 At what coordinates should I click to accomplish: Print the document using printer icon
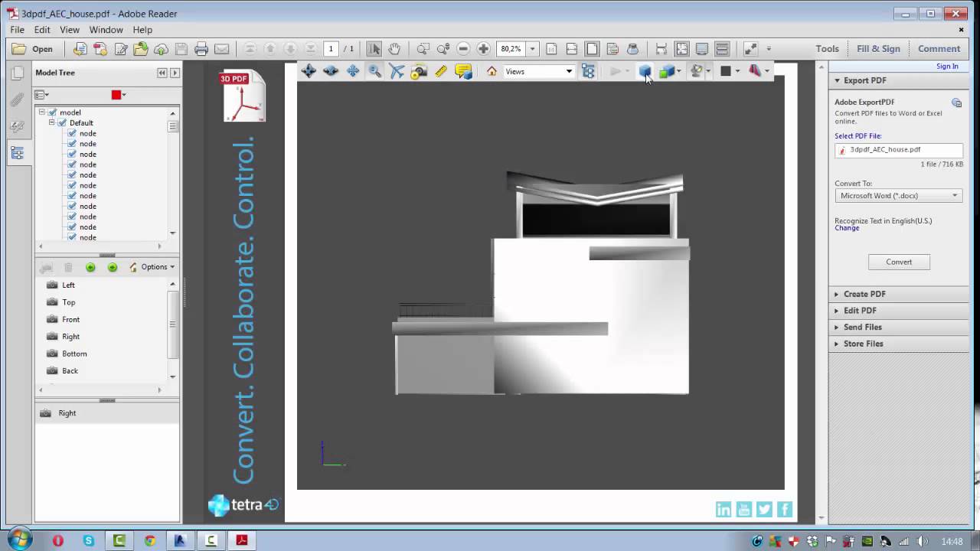pyautogui.click(x=201, y=49)
